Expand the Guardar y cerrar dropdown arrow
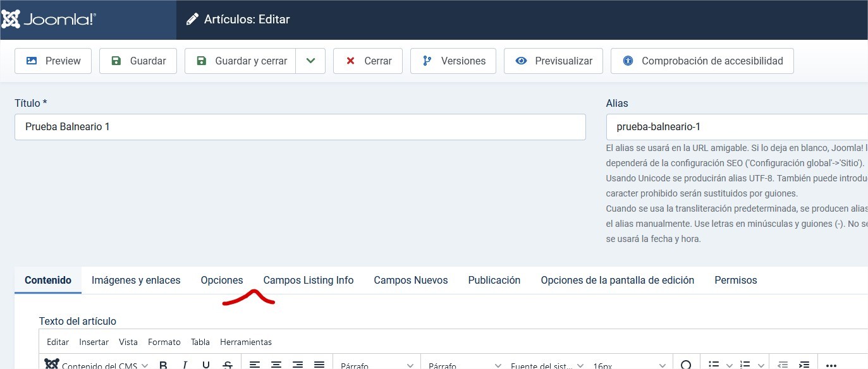 310,61
